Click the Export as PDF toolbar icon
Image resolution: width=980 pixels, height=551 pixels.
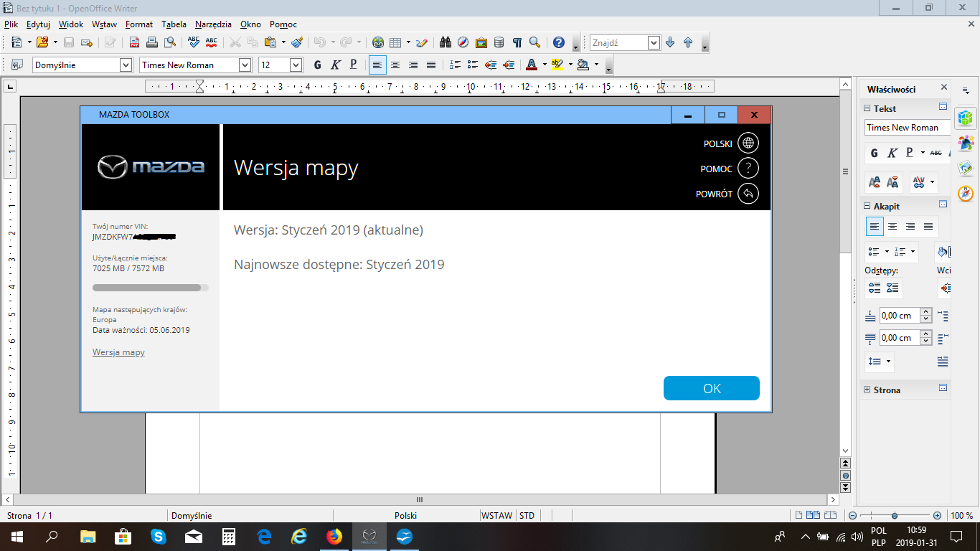tap(134, 42)
